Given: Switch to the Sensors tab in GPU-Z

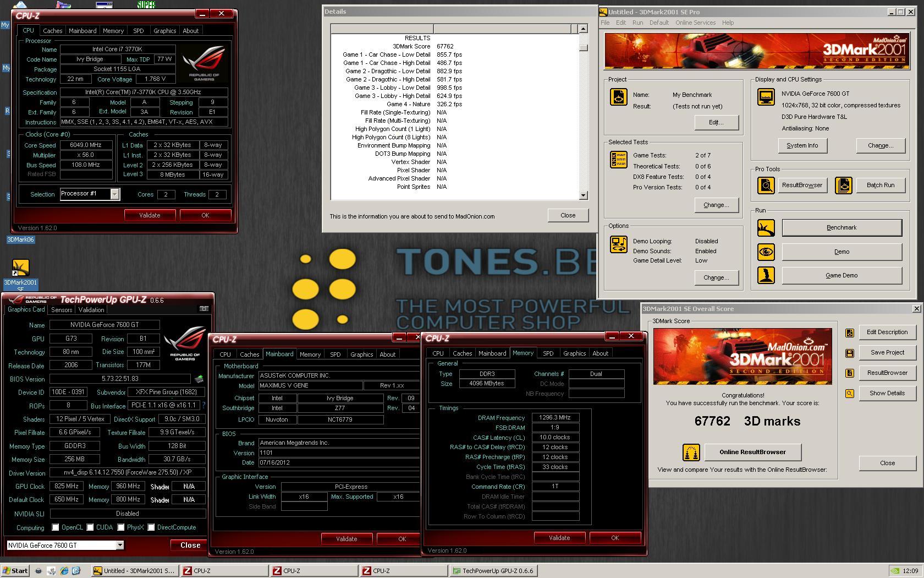Looking at the screenshot, I should coord(62,310).
